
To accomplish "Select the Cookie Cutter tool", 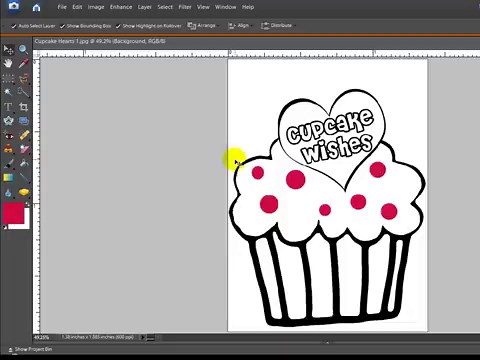I will [x=8, y=121].
